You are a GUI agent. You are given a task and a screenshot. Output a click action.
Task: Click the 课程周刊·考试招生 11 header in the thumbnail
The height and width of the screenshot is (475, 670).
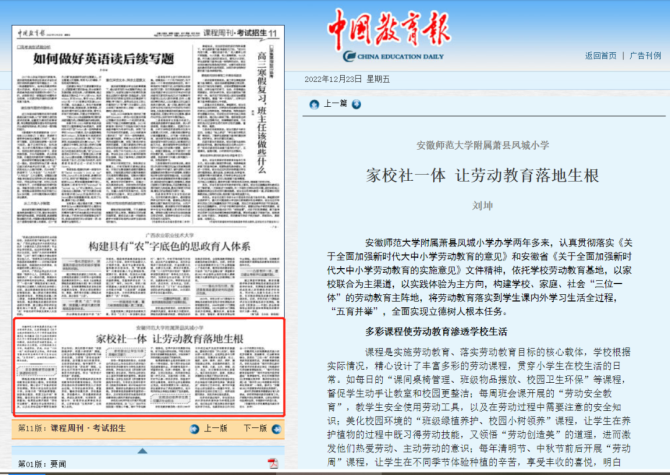pyautogui.click(x=240, y=33)
